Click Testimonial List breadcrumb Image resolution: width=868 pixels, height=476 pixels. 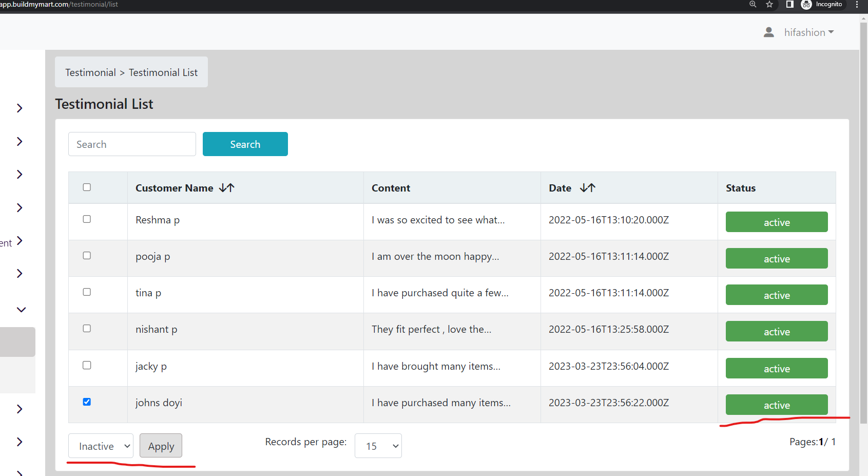point(163,72)
